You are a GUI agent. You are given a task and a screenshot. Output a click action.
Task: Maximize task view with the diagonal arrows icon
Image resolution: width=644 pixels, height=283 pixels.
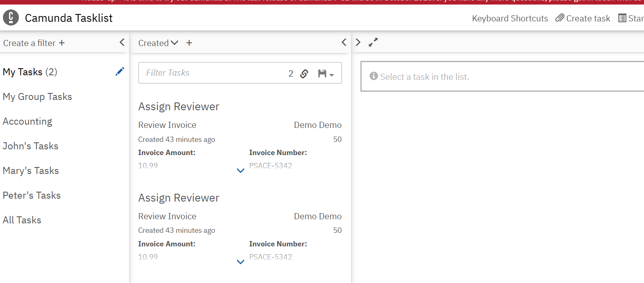(x=373, y=42)
